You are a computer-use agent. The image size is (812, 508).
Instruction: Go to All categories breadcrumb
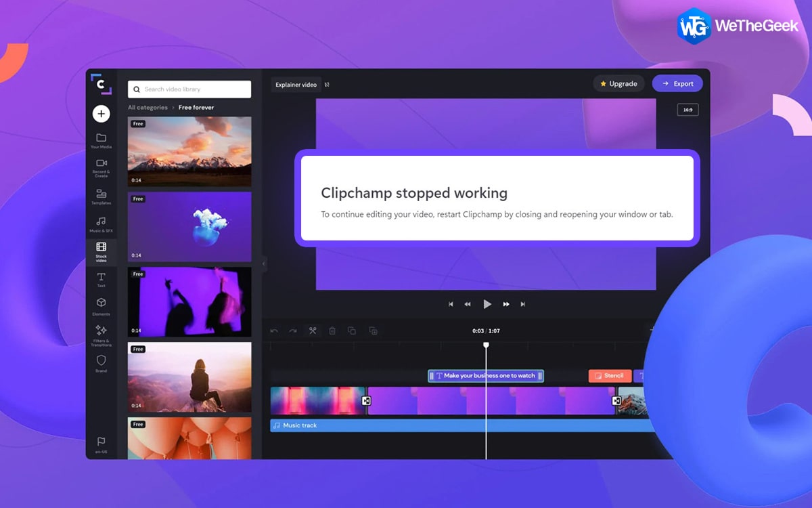tap(148, 108)
